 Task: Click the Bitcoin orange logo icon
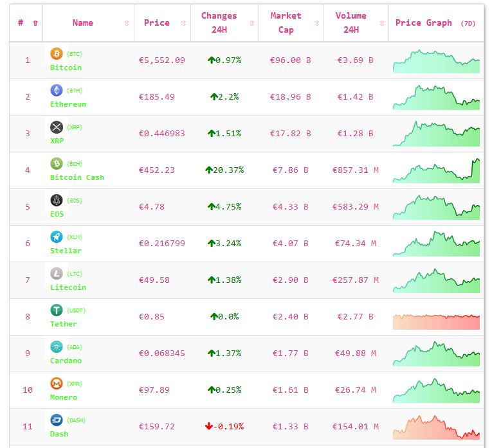coord(56,54)
